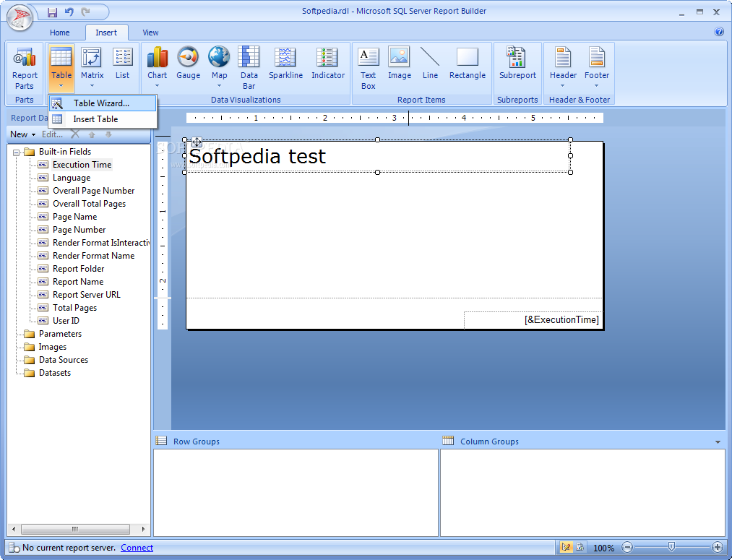Screen dimensions: 732x560
Task: Switch to design view in the status bar
Action: [567, 548]
